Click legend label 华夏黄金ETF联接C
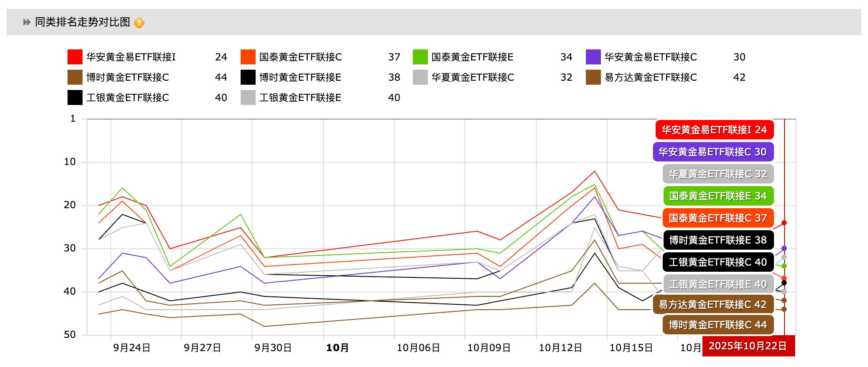 473,77
